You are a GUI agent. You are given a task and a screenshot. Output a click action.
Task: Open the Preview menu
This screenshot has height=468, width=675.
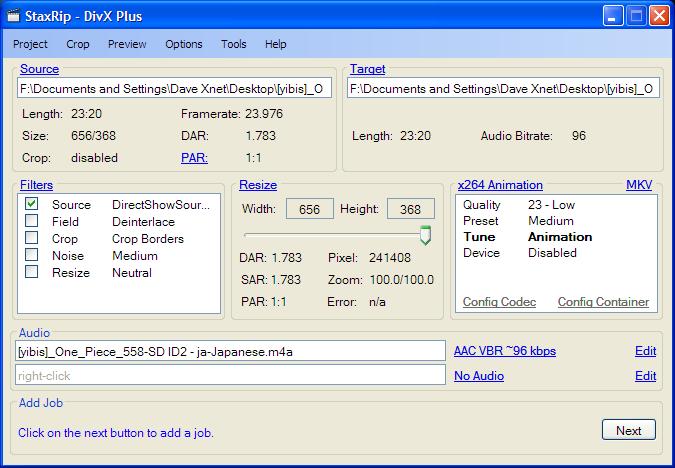[x=127, y=44]
